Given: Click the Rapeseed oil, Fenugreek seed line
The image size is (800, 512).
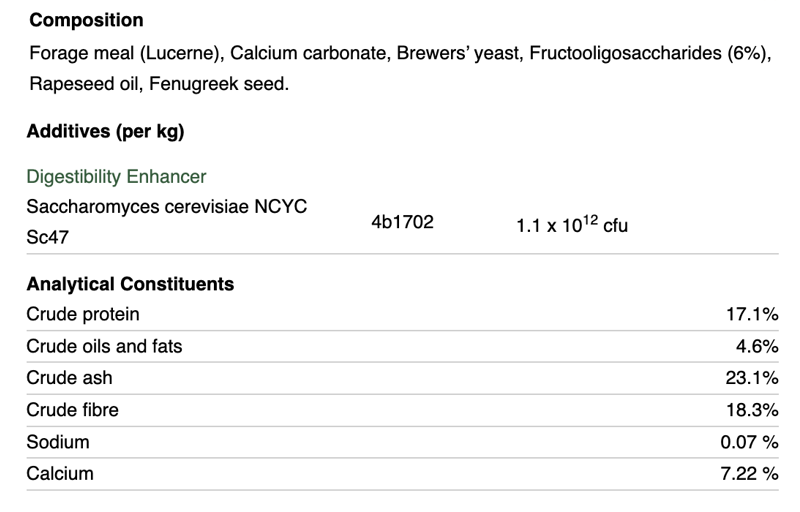Looking at the screenshot, I should [x=157, y=85].
